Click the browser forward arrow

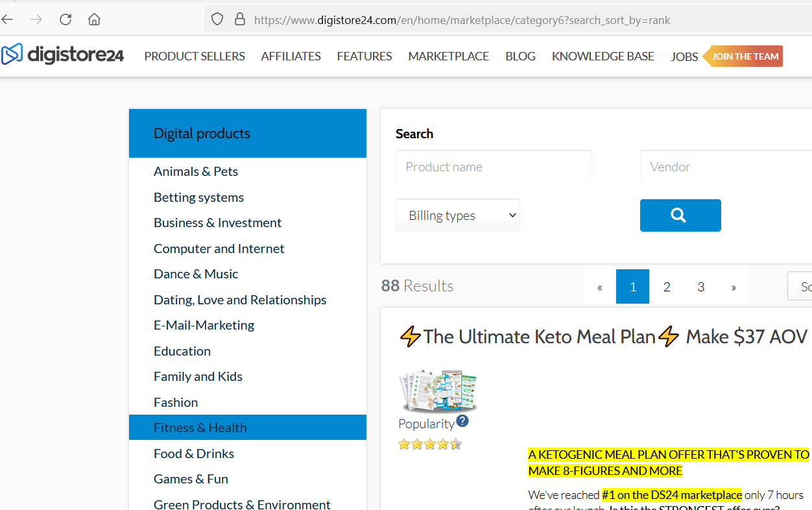(36, 19)
